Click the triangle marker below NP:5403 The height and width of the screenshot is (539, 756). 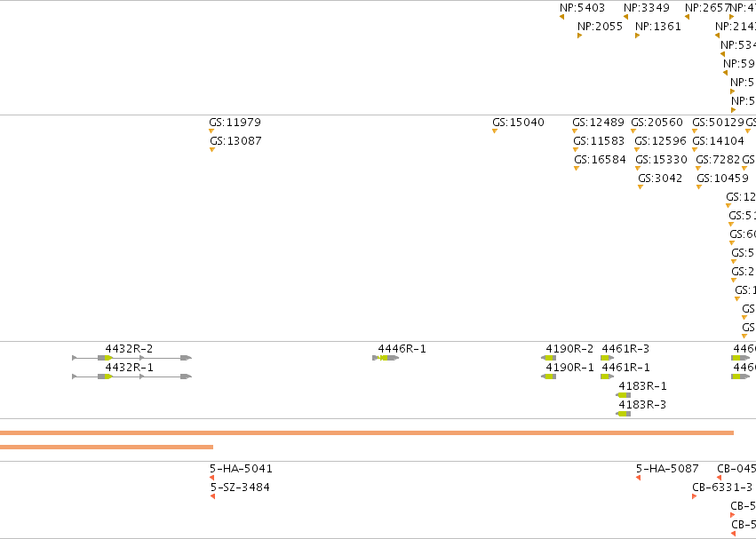[x=562, y=17]
